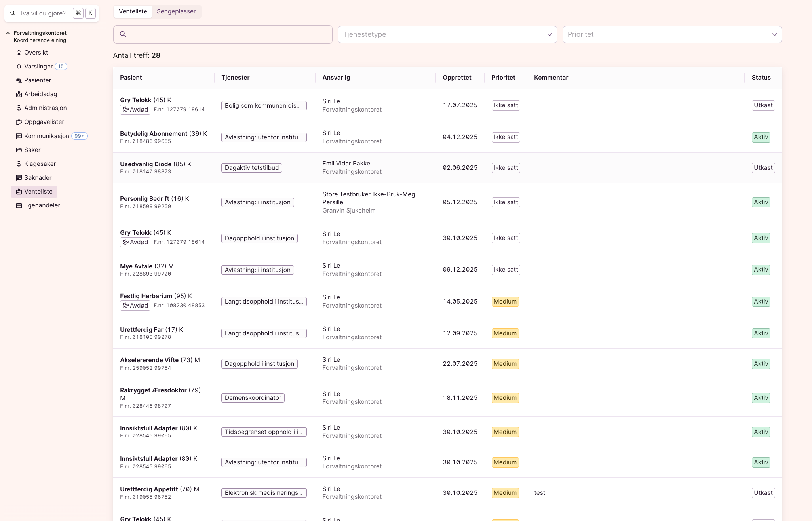This screenshot has height=521, width=812.
Task: Open patient Usedvanlig Diode
Action: 146,164
